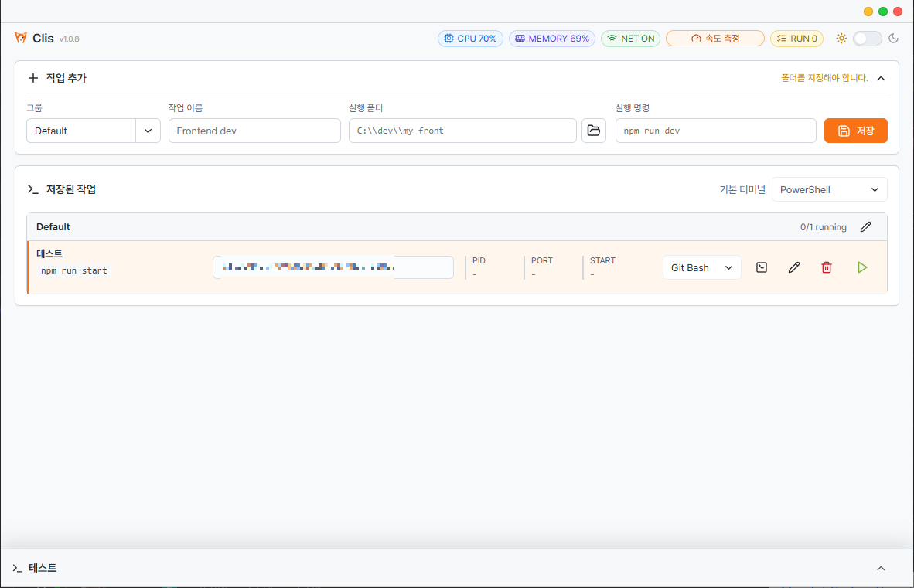Change the Git Bash terminal dropdown

(x=701, y=267)
